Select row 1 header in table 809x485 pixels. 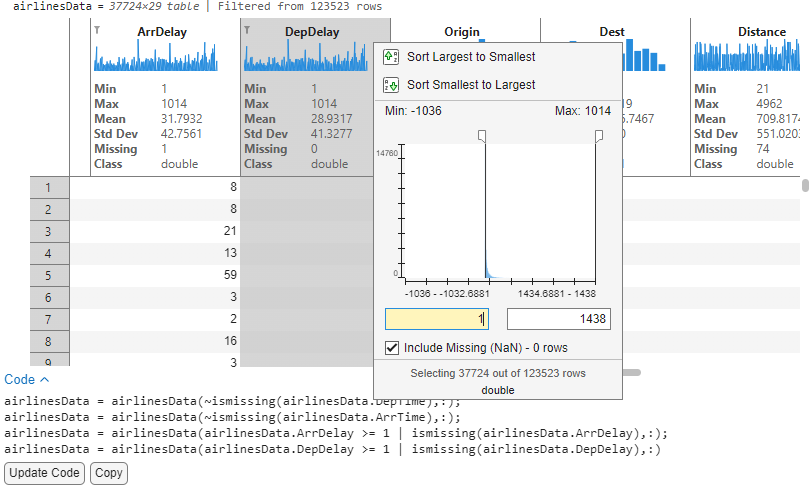click(48, 187)
